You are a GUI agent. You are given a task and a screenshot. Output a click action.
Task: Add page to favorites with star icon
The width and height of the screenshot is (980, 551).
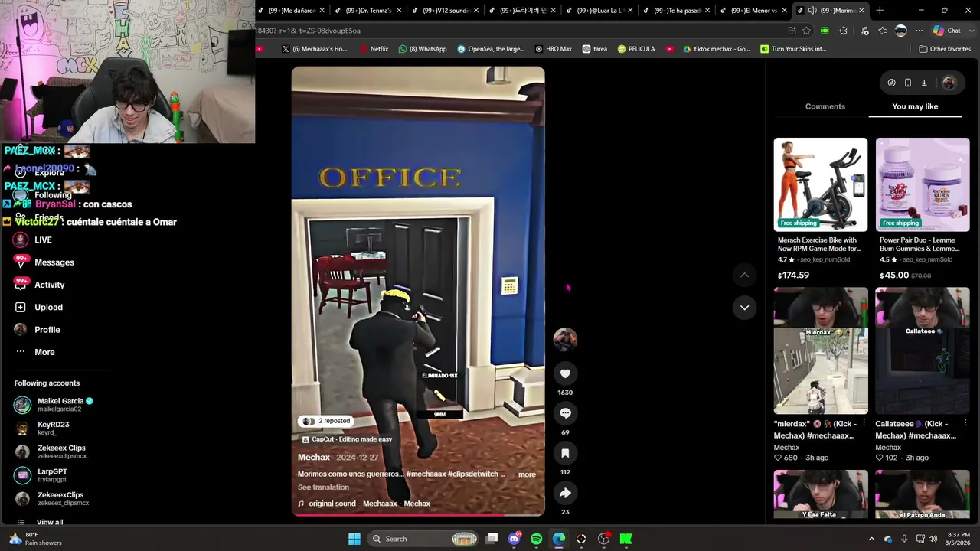pyautogui.click(x=806, y=31)
